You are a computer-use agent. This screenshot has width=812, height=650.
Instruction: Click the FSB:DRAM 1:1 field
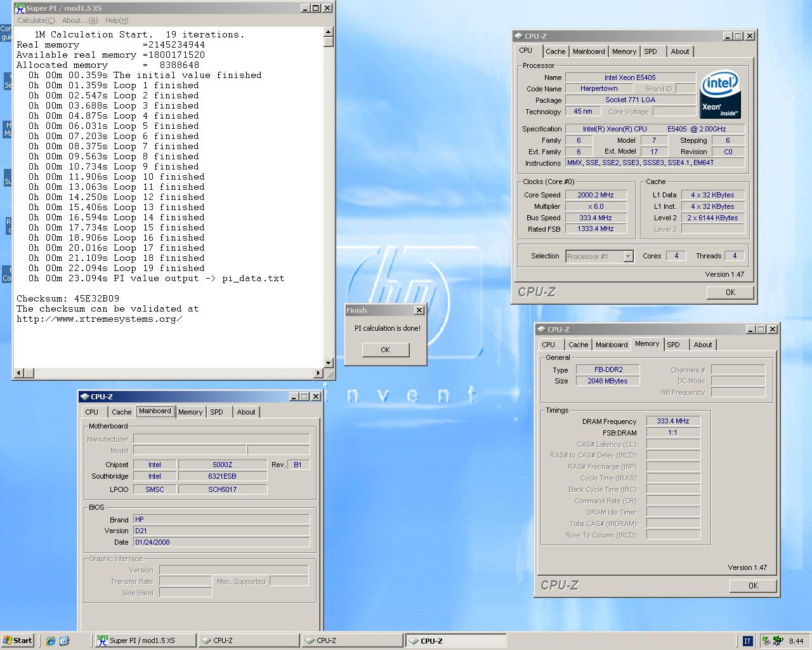click(x=673, y=432)
